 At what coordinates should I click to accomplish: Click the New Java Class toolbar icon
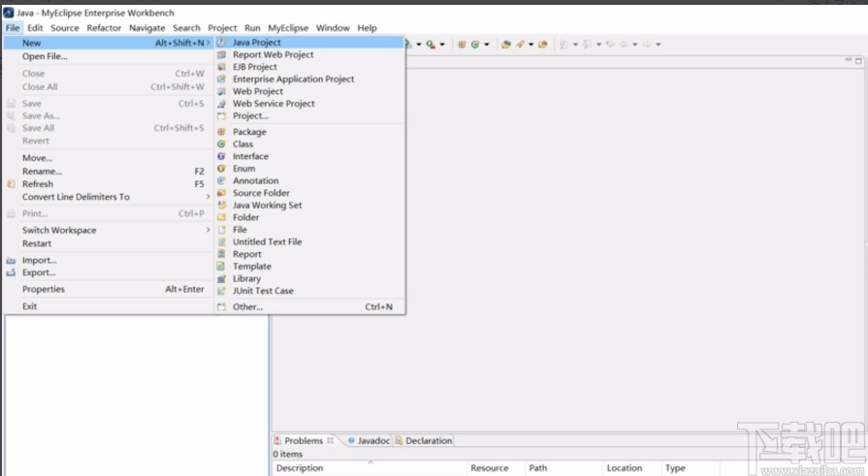point(475,45)
